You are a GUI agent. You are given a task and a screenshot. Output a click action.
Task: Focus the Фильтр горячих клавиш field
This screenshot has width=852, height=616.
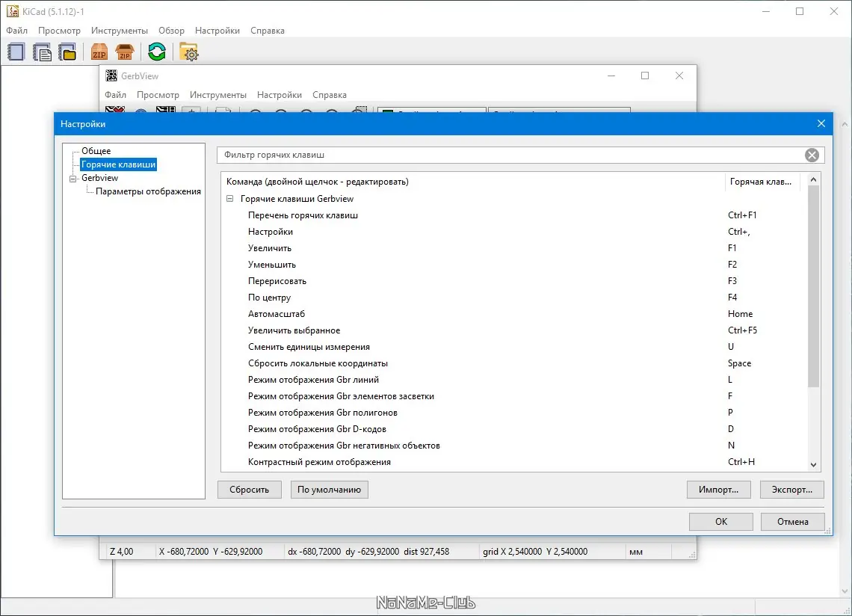pos(510,155)
